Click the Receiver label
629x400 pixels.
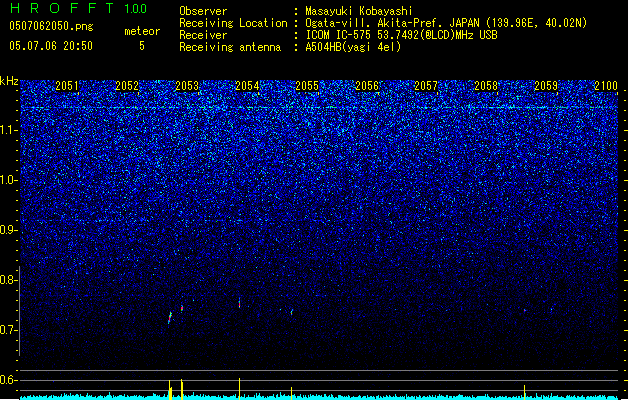pyautogui.click(x=203, y=35)
